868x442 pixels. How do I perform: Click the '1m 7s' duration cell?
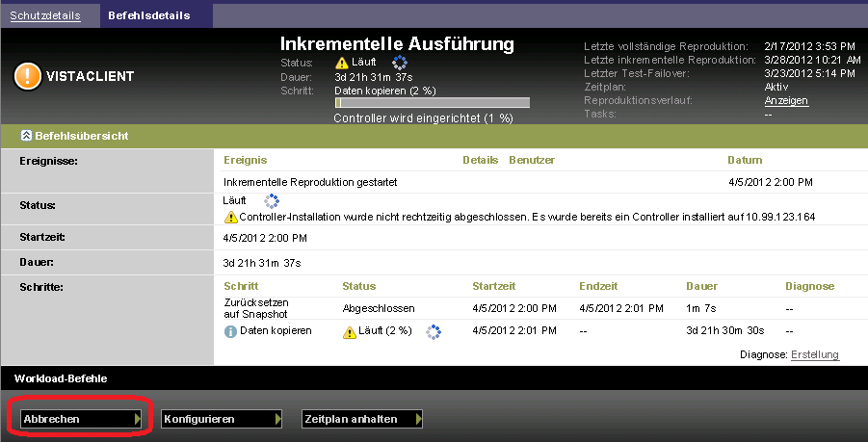[700, 309]
